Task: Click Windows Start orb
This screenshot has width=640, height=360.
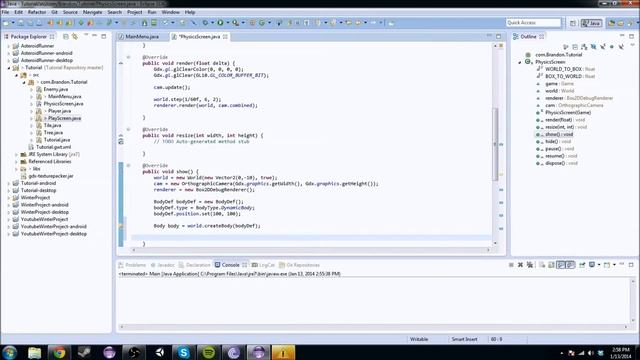Action: (x=10, y=352)
